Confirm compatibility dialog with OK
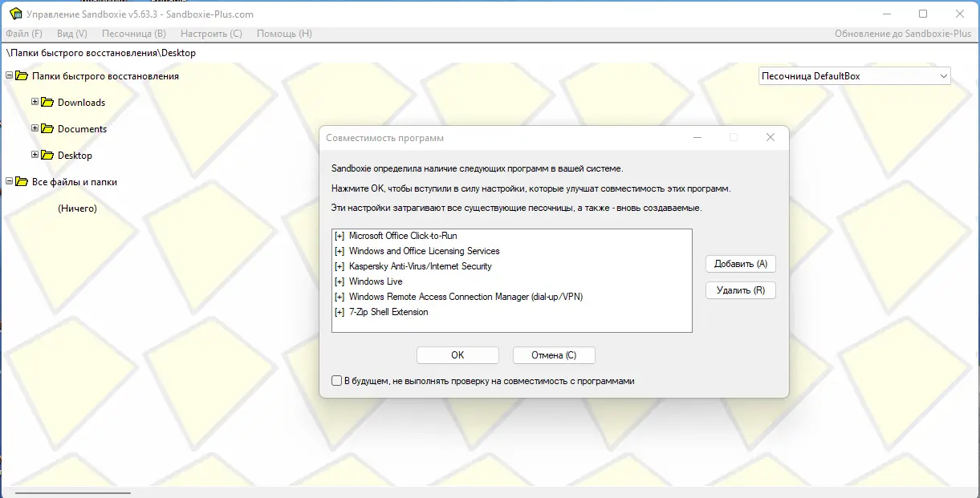 457,355
